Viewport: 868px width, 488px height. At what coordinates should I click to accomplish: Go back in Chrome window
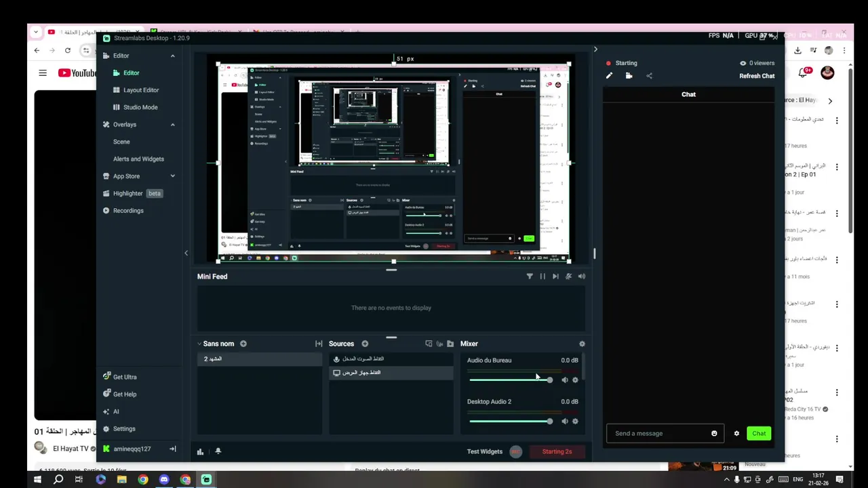click(x=37, y=50)
